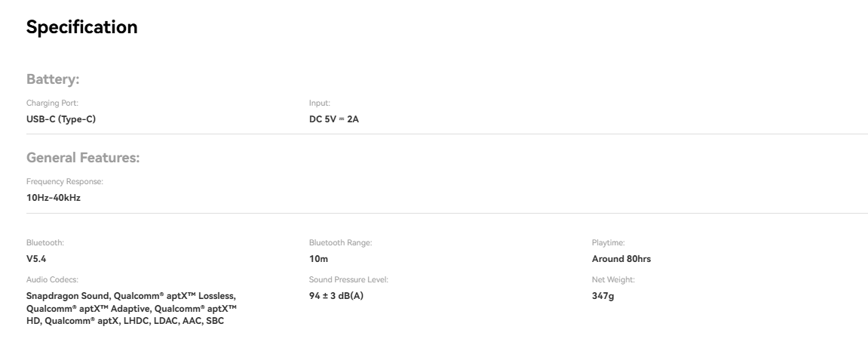
Task: Click the Specification page heading
Action: (x=81, y=28)
